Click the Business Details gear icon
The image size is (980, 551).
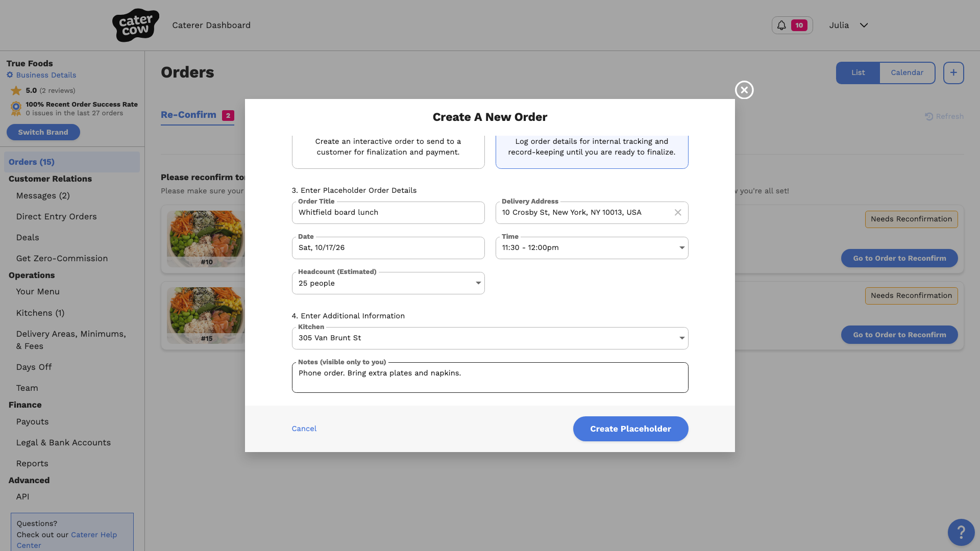point(10,75)
